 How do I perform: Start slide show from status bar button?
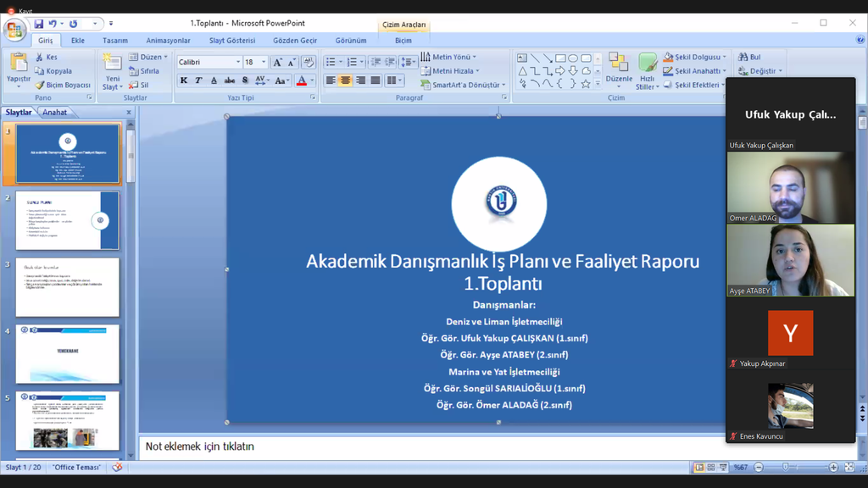724,468
